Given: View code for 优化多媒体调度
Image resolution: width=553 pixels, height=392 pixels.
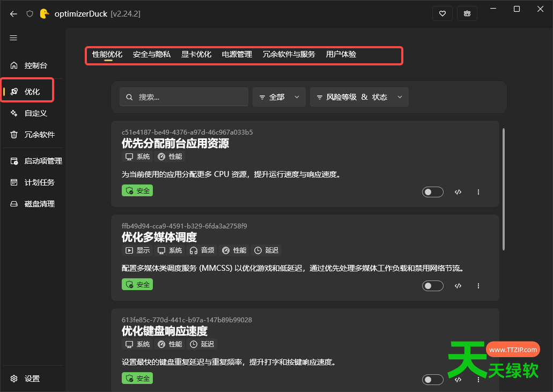Looking at the screenshot, I should (458, 285).
